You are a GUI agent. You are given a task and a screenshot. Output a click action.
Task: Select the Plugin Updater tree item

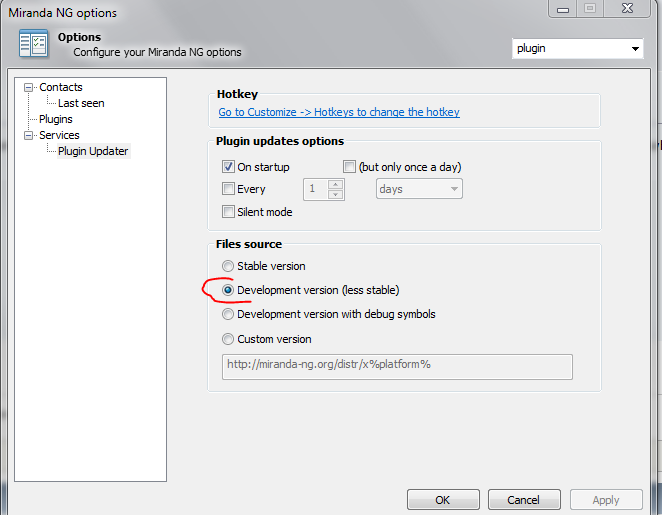click(93, 151)
